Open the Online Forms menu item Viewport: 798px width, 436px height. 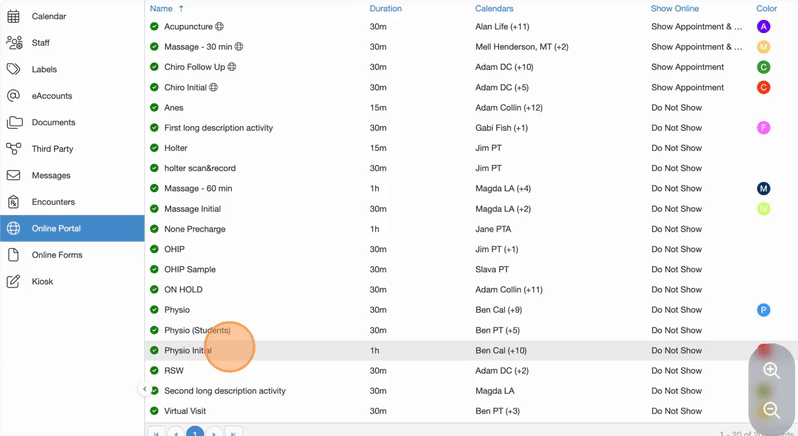click(x=56, y=255)
